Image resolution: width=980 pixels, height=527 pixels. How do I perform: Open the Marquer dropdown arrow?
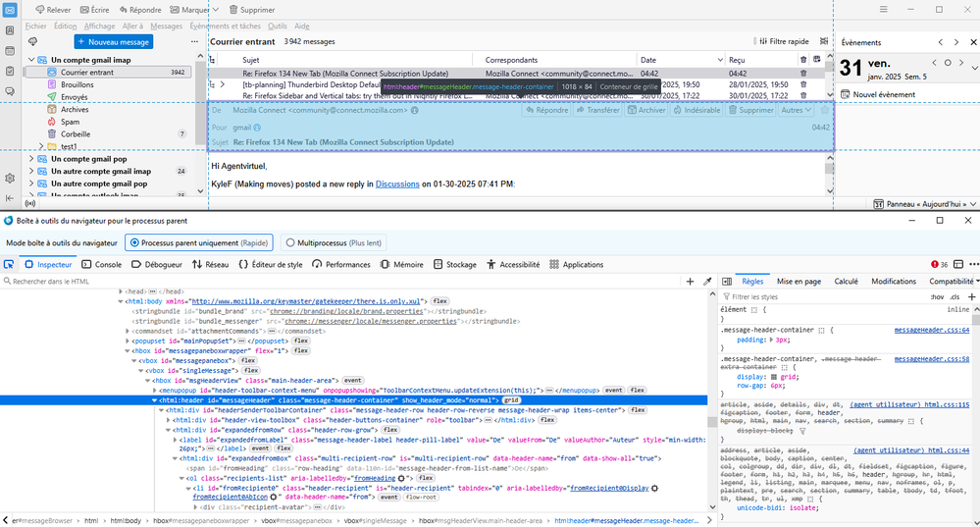tap(215, 10)
